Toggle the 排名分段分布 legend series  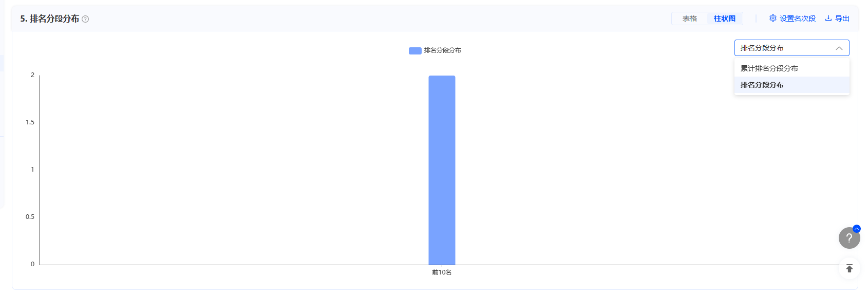tap(435, 50)
